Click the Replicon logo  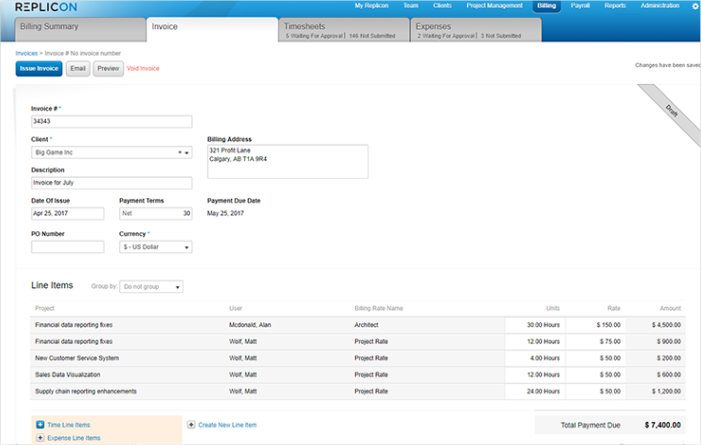click(46, 7)
